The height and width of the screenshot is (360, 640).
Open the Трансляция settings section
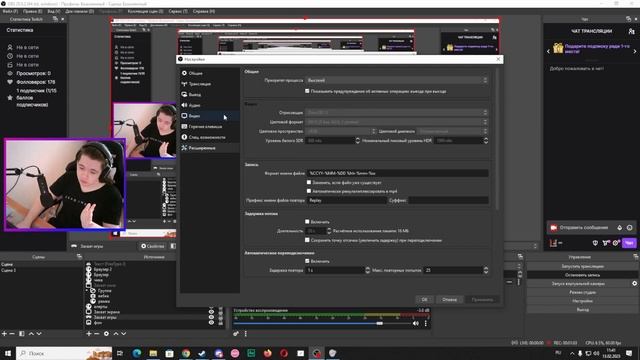tap(209, 84)
